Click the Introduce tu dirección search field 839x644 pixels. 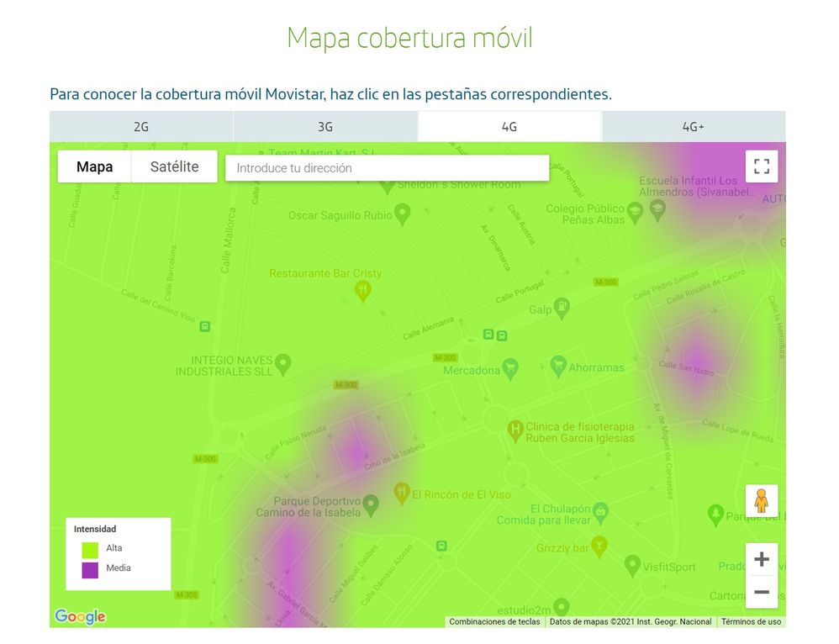(x=387, y=167)
